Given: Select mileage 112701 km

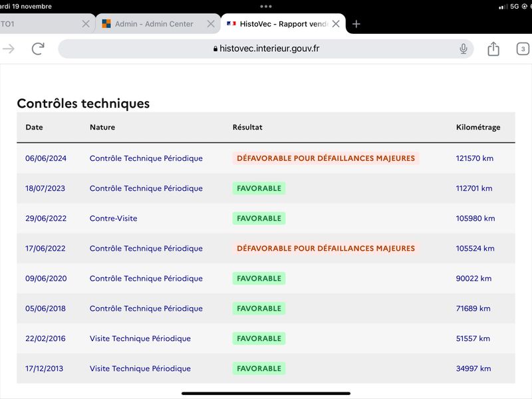Looking at the screenshot, I should [474, 188].
